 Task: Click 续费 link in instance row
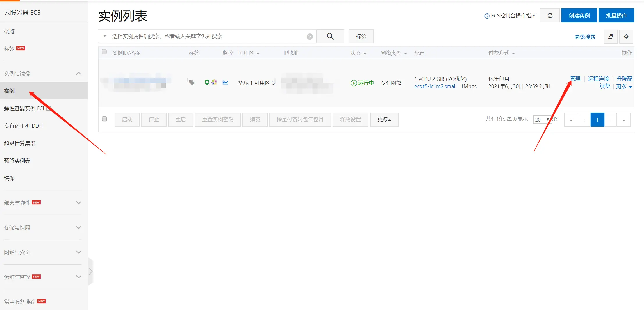(x=604, y=86)
